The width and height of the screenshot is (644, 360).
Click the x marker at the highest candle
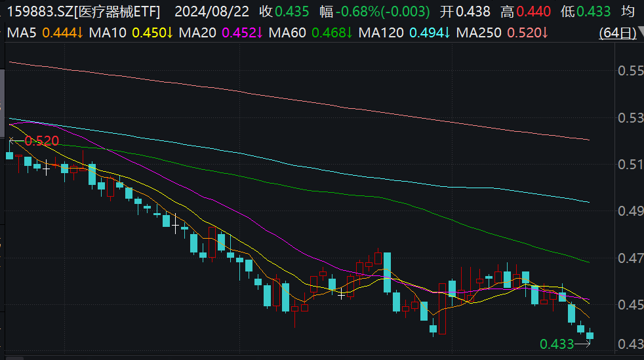click(11, 140)
